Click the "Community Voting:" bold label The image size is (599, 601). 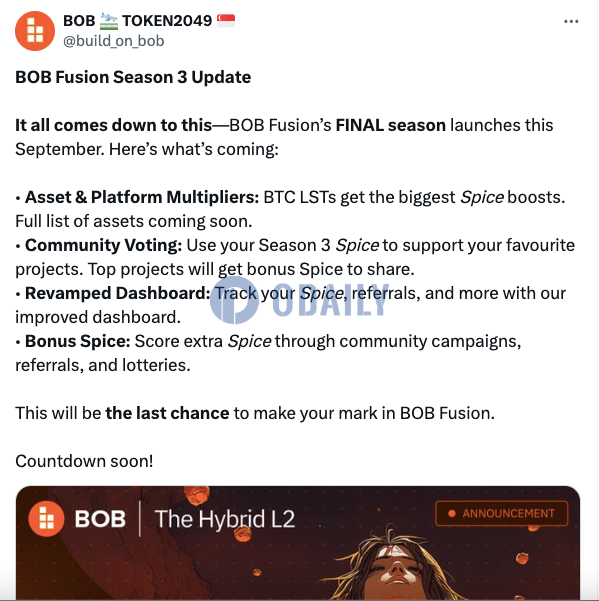point(103,245)
